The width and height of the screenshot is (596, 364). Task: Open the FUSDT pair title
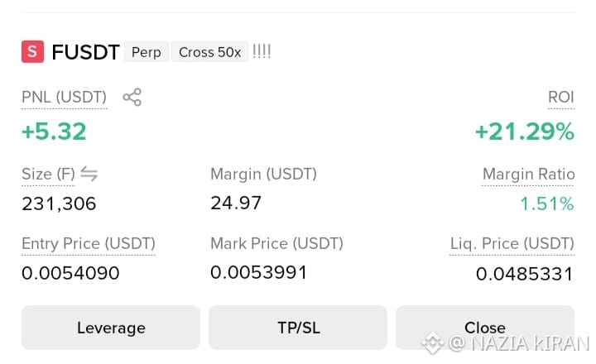tap(85, 52)
